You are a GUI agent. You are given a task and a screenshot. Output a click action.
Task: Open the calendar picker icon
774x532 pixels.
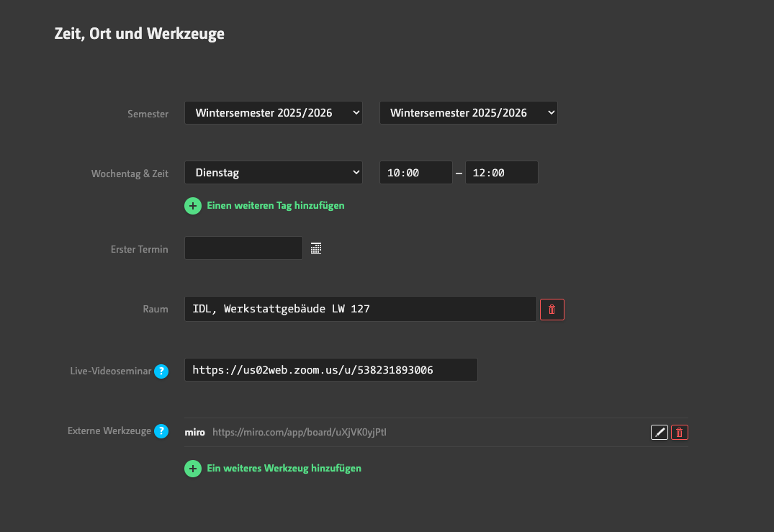[x=316, y=248]
